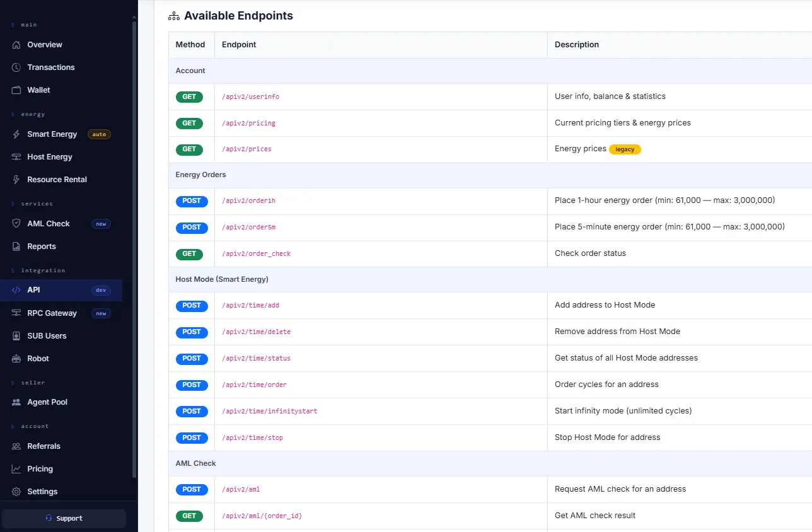Screen dimensions: 812x532
Task: Click the /apiv2/order1h endpoint
Action: pos(248,201)
